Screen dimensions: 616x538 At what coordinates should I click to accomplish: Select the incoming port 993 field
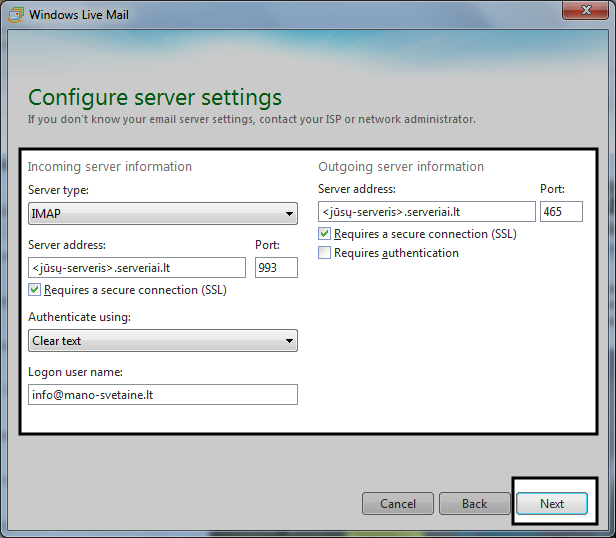pos(276,267)
